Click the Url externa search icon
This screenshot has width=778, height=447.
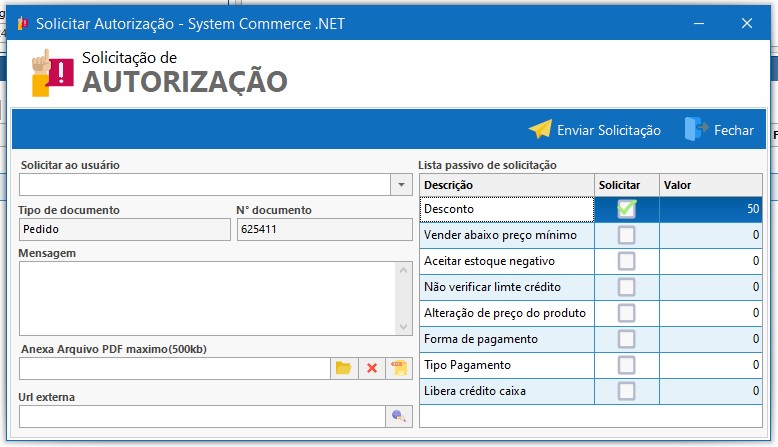click(x=399, y=416)
